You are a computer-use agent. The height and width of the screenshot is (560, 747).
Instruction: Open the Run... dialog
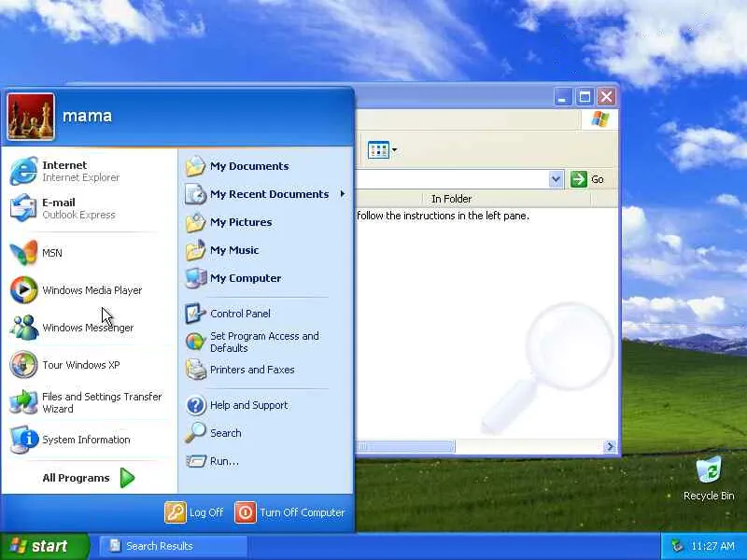[212, 461]
